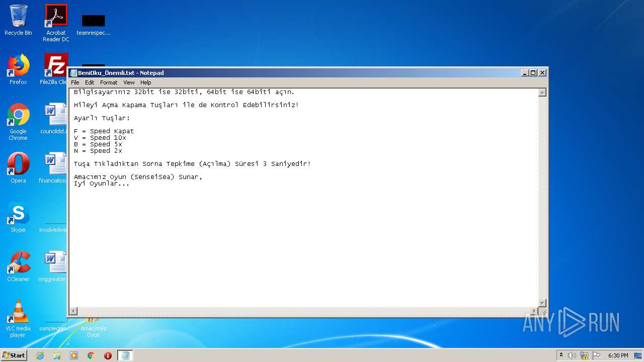Click the line 'F = Speed Kapat'
This screenshot has height=362, width=644.
click(104, 131)
